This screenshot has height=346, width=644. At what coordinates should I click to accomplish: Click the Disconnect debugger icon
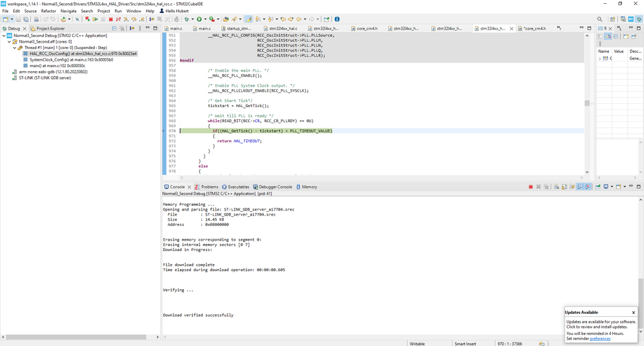(118, 19)
